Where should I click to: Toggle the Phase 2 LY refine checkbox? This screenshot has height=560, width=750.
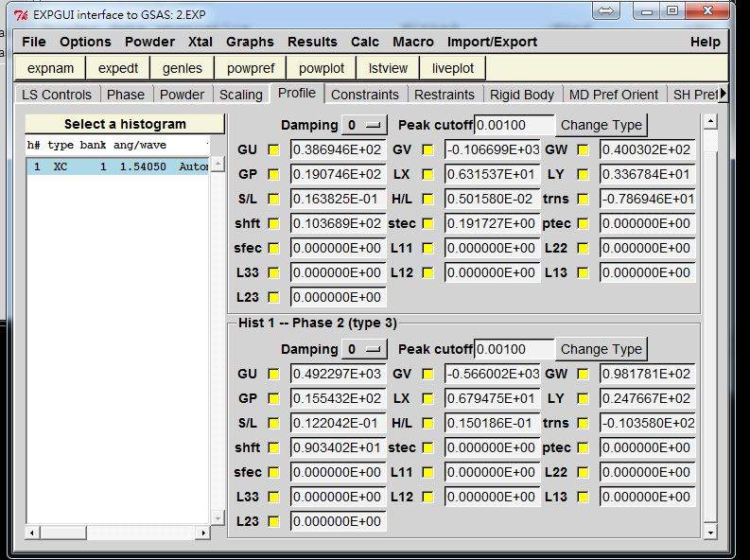[583, 399]
